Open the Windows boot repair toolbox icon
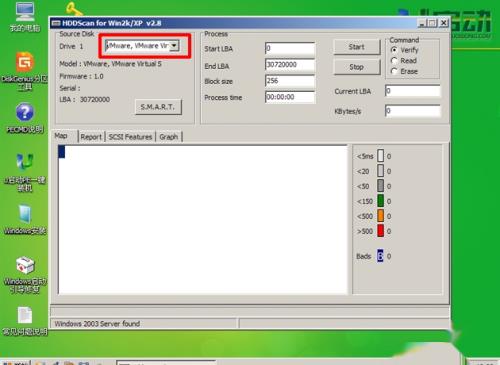This screenshot has height=365, width=500. [25, 265]
